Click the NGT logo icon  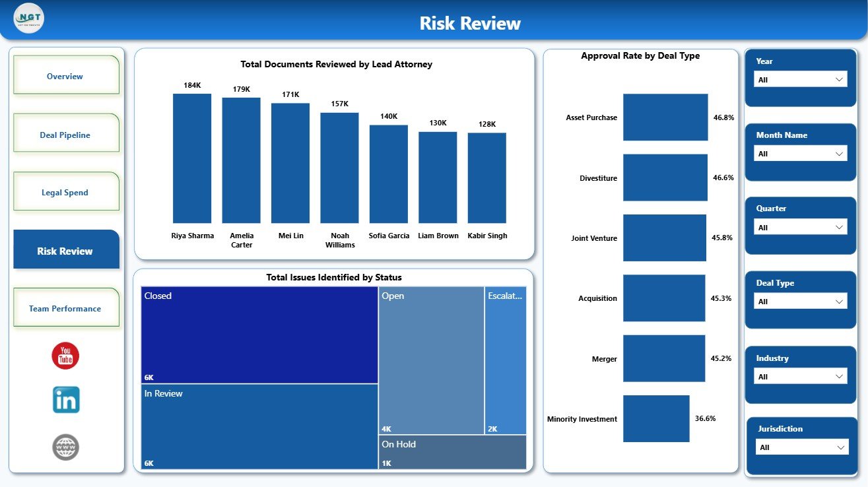tap(29, 18)
